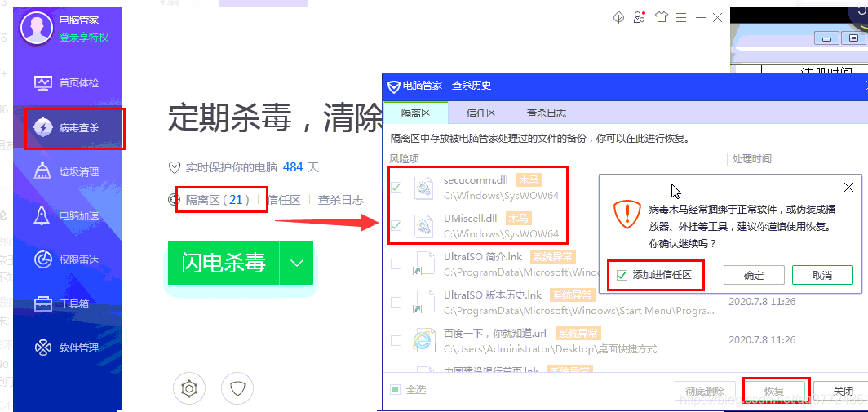Click the hexagon settings icon at bottom

coord(189,389)
